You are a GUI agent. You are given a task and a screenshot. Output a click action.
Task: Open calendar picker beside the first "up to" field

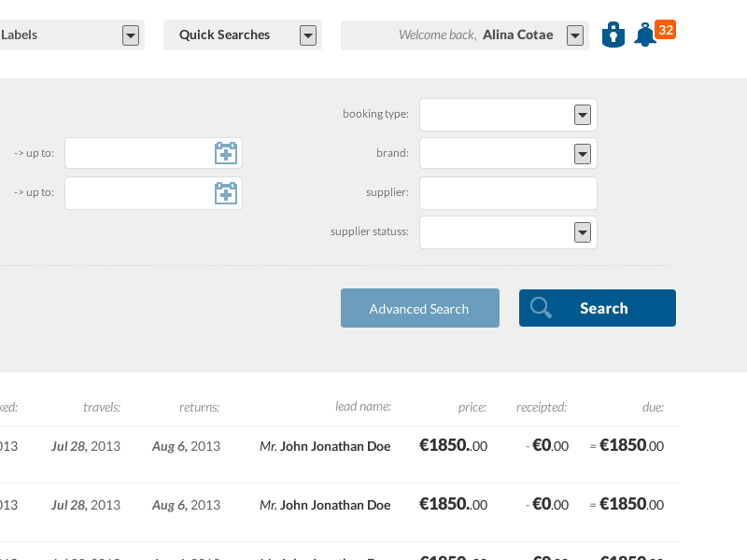225,153
